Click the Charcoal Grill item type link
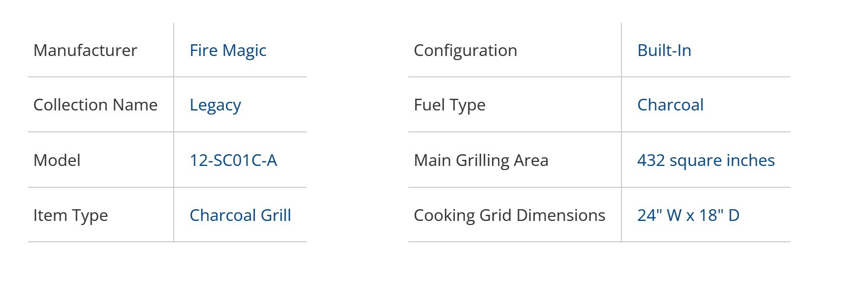This screenshot has width=868, height=281. point(240,215)
